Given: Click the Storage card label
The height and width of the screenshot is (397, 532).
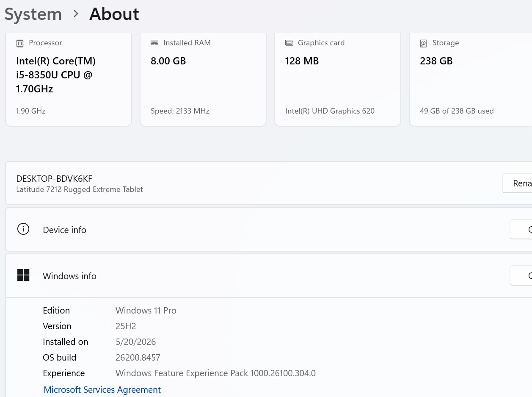Looking at the screenshot, I should 446,43.
